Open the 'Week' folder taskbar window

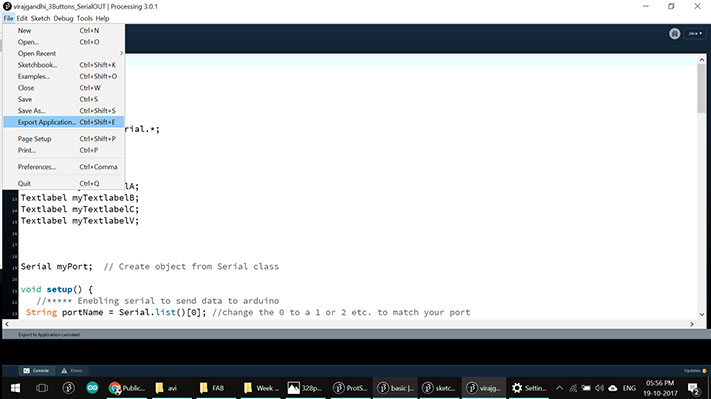[260, 388]
